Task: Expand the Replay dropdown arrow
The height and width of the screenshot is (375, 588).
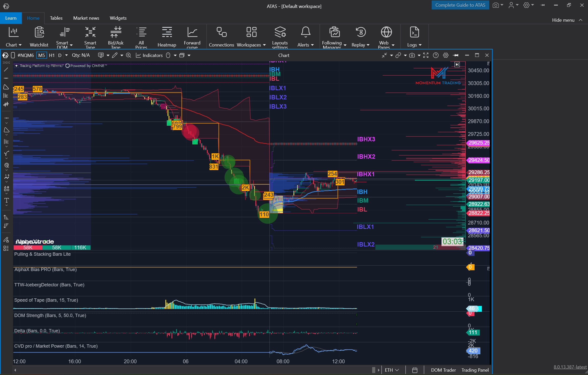Action: (368, 45)
